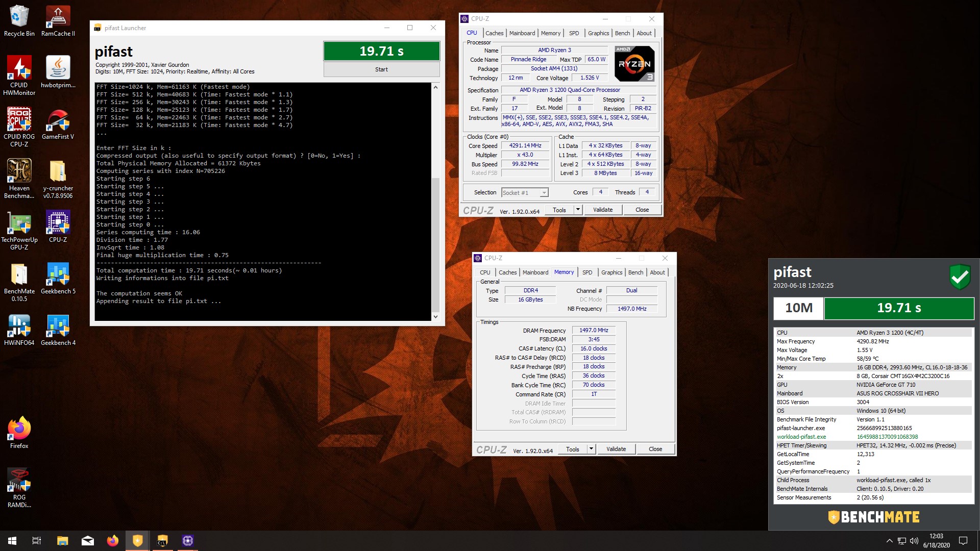Click Close button in lower CPU-Z

click(655, 449)
